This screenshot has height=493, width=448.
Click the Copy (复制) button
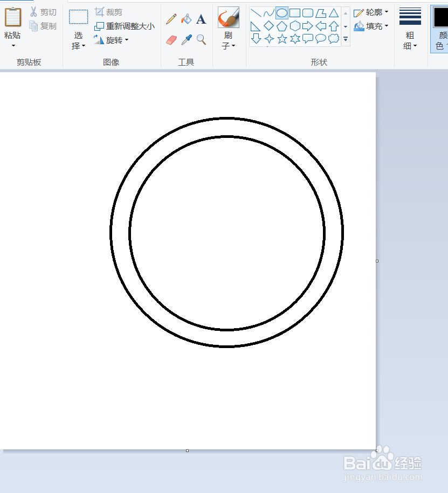(x=43, y=26)
